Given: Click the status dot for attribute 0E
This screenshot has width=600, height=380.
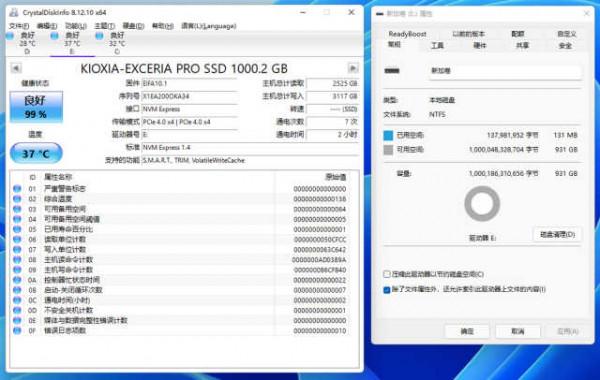Looking at the screenshot, I should (17, 320).
